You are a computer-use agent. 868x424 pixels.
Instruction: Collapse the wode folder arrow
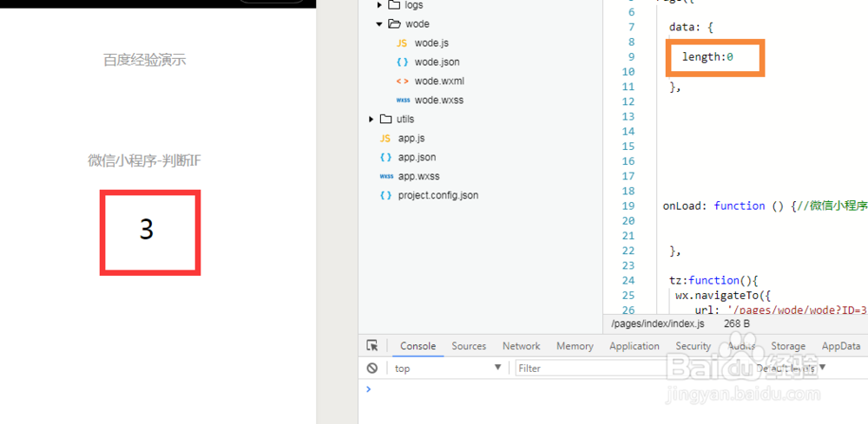[379, 23]
